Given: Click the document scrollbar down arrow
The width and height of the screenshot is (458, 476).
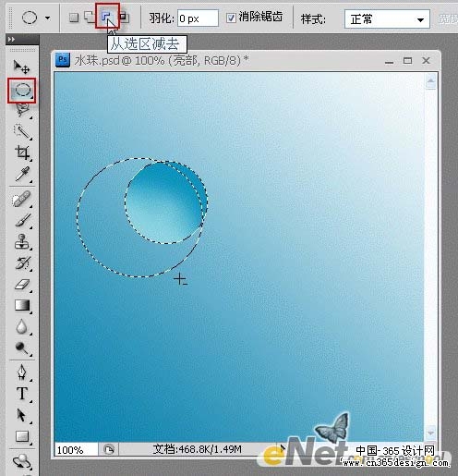Looking at the screenshot, I should 430,433.
